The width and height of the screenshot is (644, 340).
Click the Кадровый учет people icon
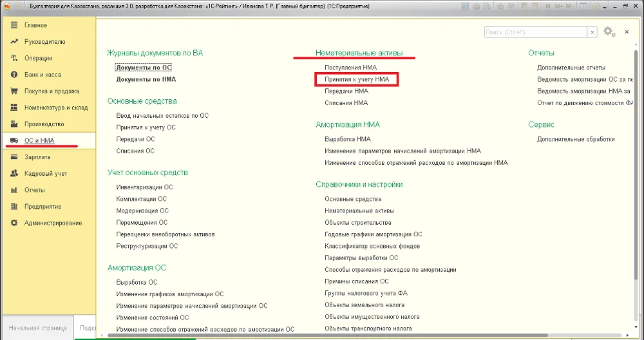[x=14, y=173]
